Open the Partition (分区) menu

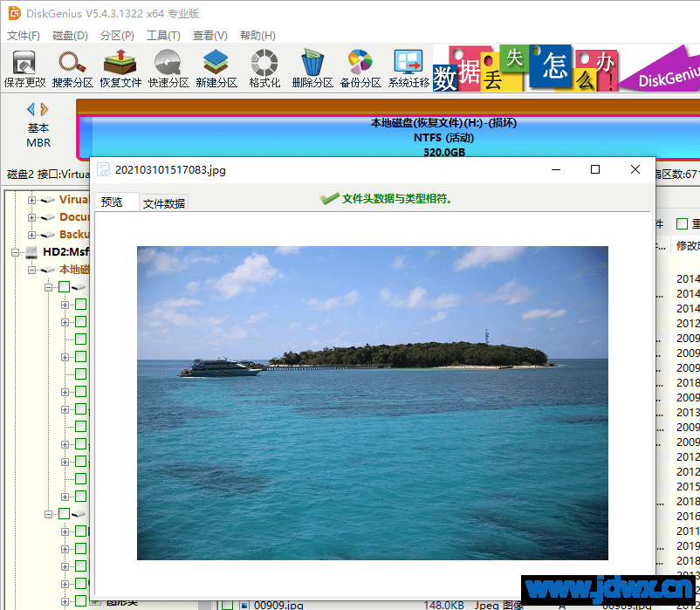[117, 35]
